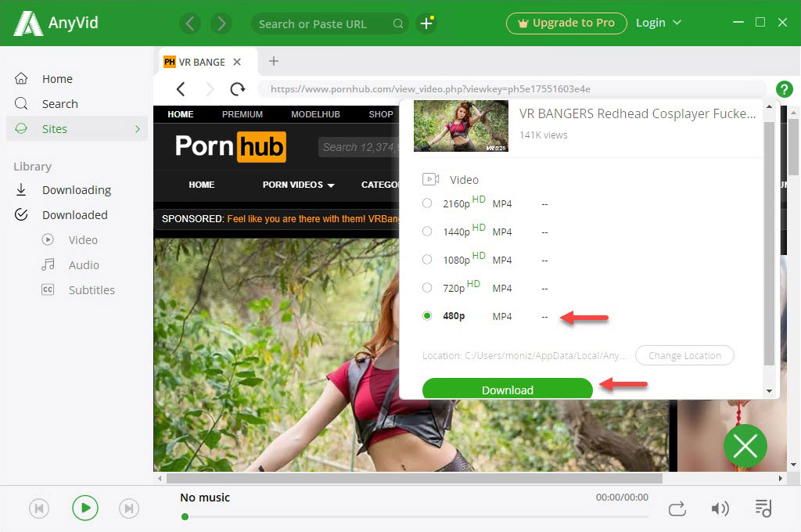801x532 pixels.
Task: Click Upgrade to Pro button
Action: coord(566,23)
